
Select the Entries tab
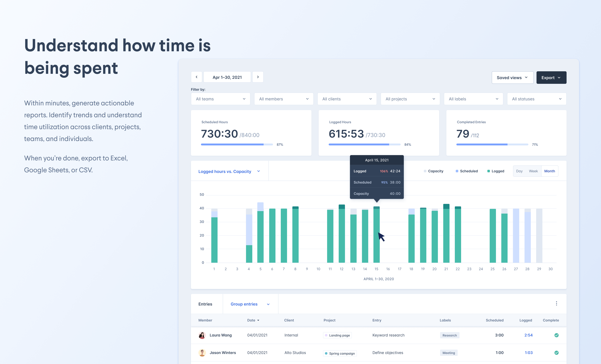(205, 304)
